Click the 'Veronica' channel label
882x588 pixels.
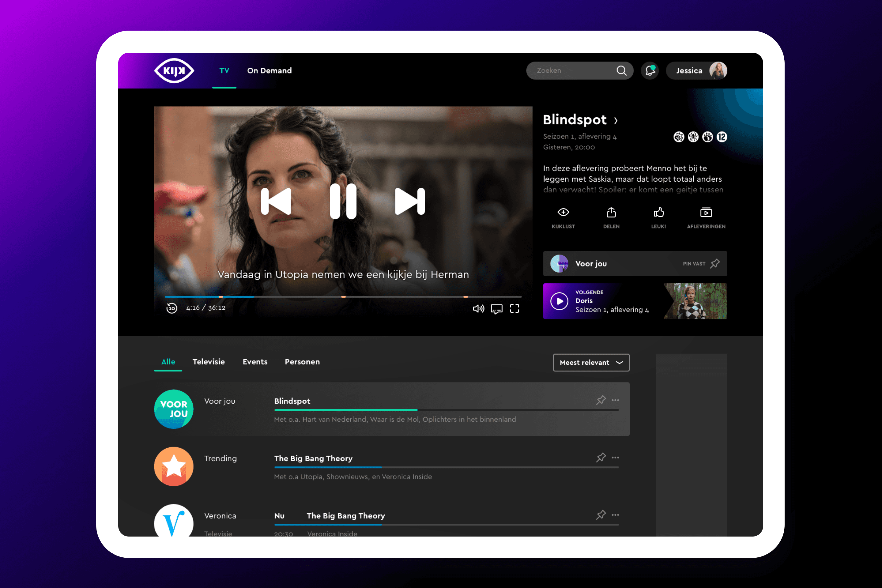tap(220, 516)
